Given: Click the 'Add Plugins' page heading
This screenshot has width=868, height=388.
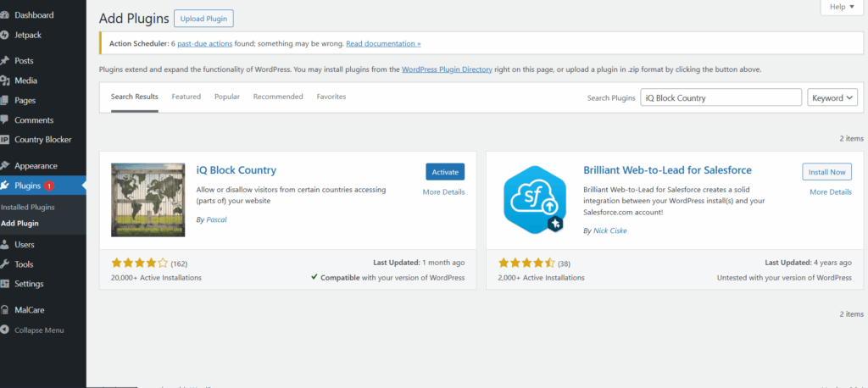Looking at the screenshot, I should click(x=134, y=19).
